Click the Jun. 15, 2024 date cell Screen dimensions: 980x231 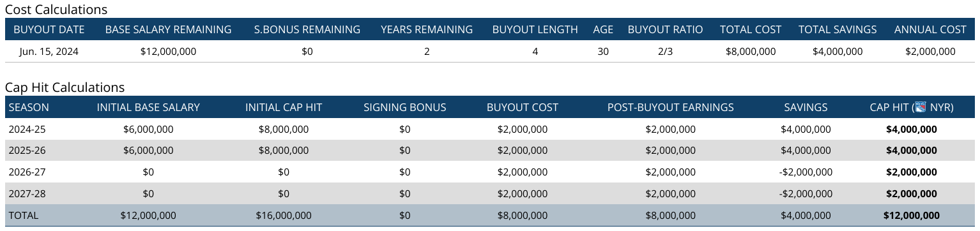(49, 52)
